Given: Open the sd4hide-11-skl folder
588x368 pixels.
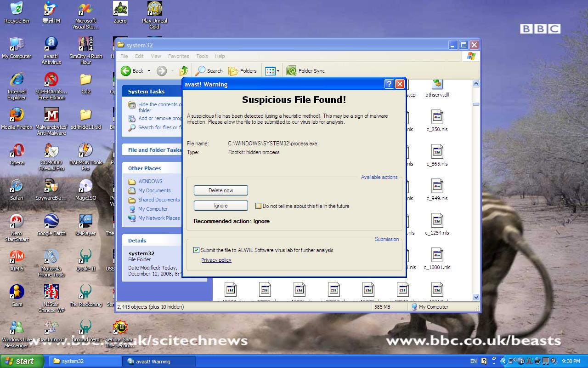Looking at the screenshot, I should [x=85, y=119].
